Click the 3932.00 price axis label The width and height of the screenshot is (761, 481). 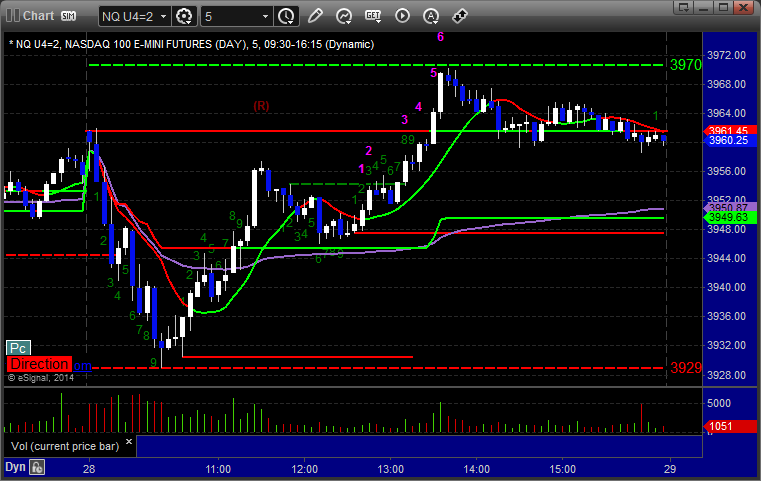726,346
